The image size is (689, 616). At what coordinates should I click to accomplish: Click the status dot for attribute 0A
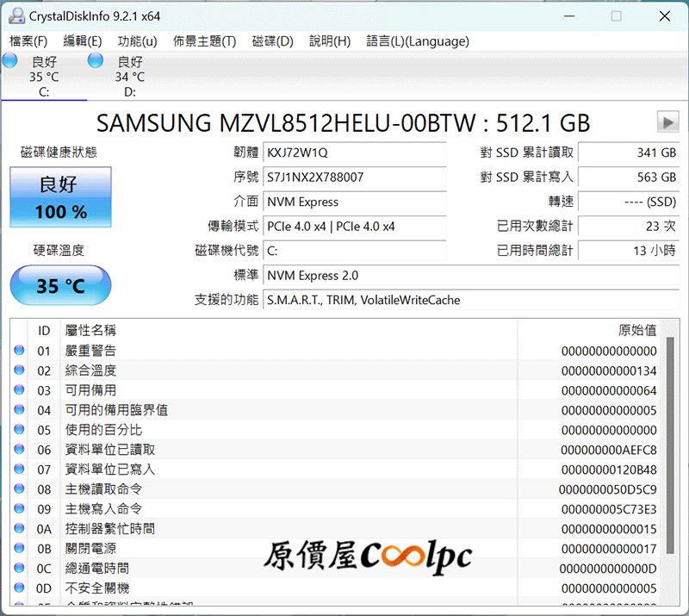coord(19,528)
